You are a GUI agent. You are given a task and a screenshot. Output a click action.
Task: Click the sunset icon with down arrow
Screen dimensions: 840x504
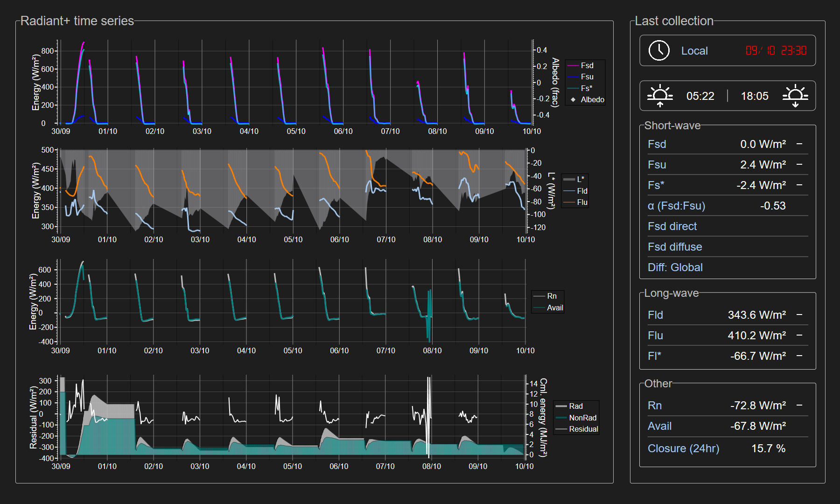pyautogui.click(x=795, y=96)
